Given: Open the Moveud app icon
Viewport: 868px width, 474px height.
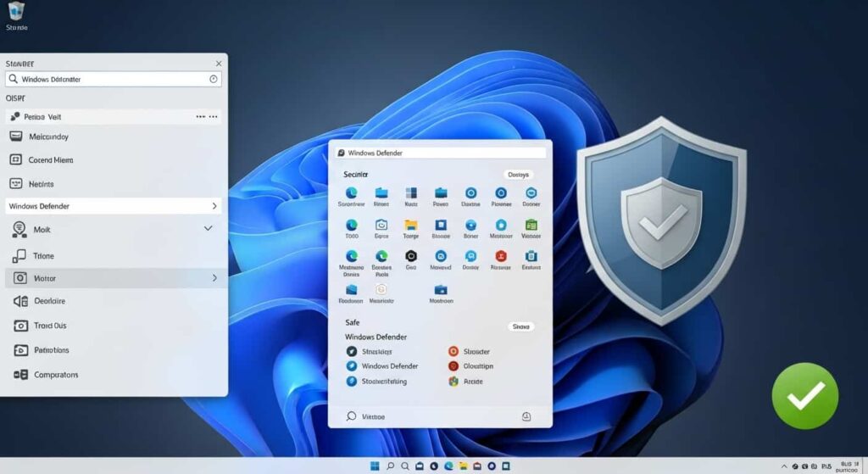Looking at the screenshot, I should [x=441, y=256].
